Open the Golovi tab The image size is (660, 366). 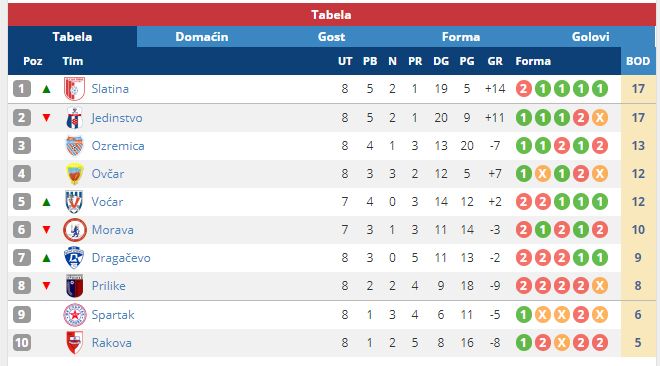(x=590, y=37)
